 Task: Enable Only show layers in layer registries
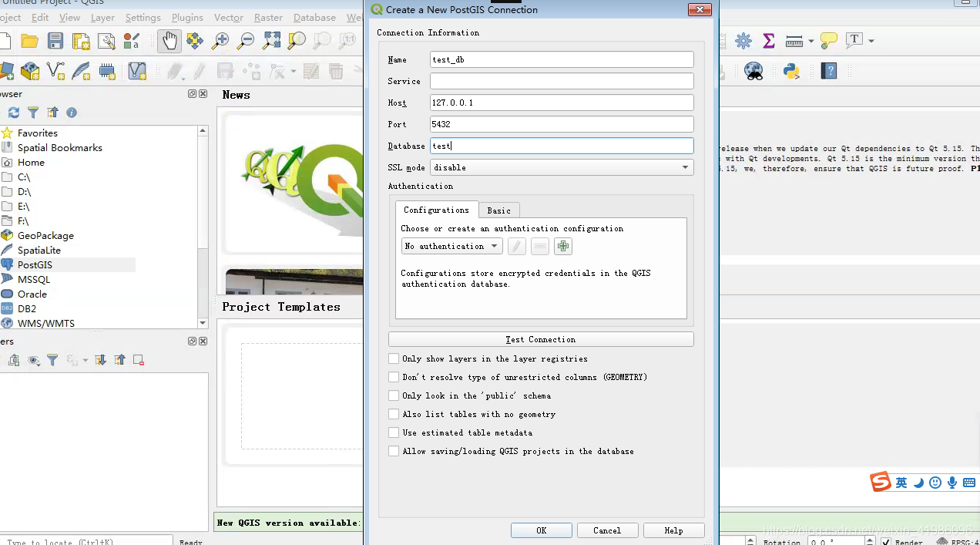394,358
